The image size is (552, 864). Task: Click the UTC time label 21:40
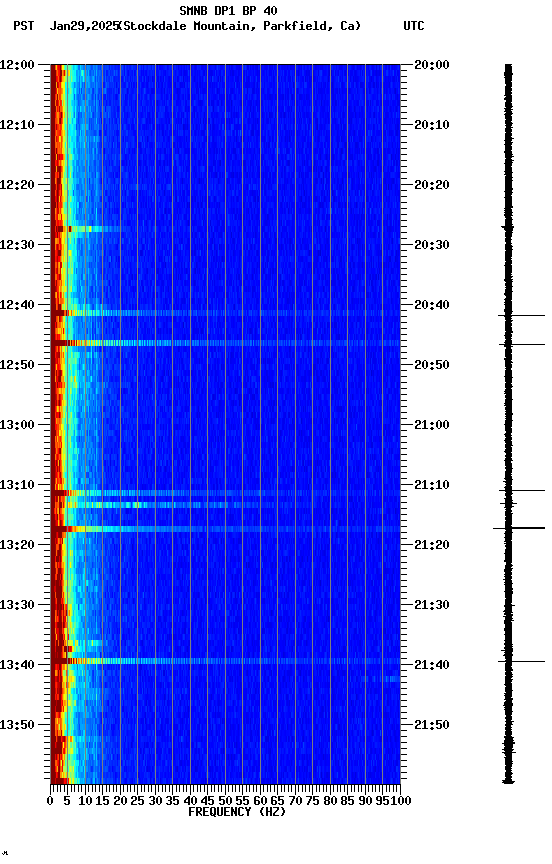pos(432,665)
